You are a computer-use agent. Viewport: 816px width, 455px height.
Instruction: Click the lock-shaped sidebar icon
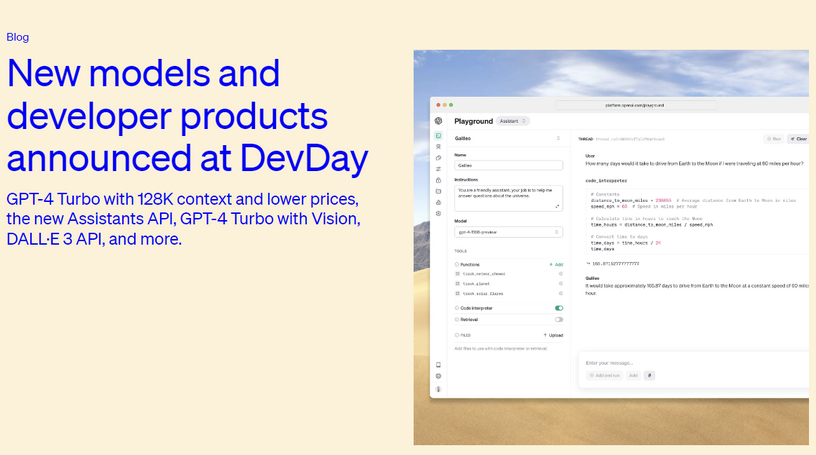(x=438, y=180)
